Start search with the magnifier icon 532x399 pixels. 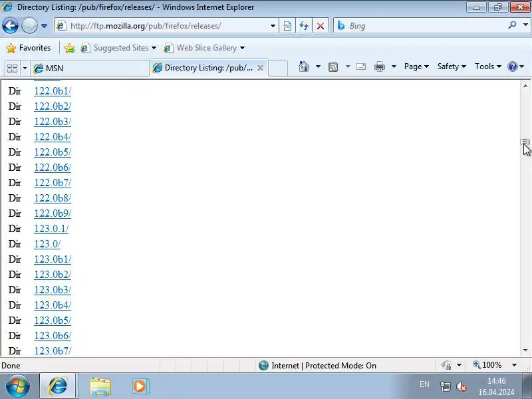[x=512, y=25]
